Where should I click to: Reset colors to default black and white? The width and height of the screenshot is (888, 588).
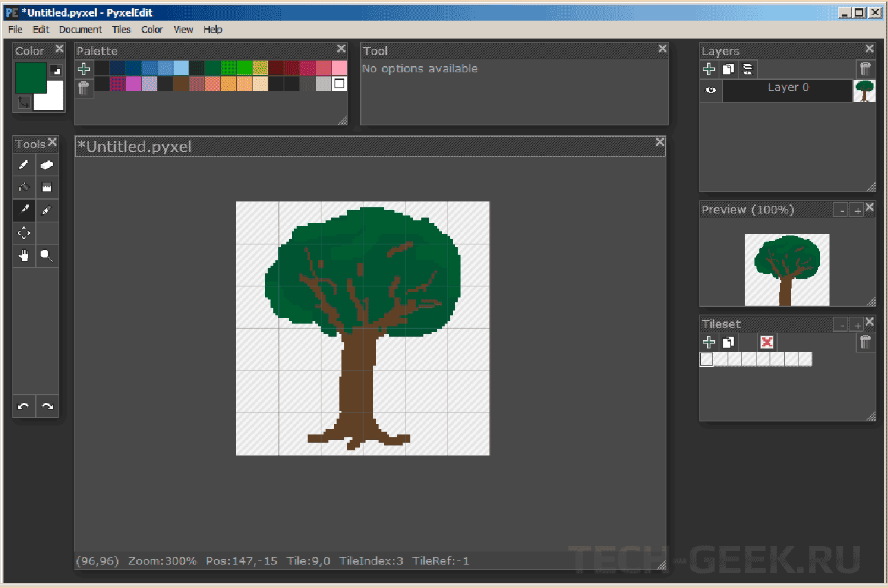[x=56, y=70]
